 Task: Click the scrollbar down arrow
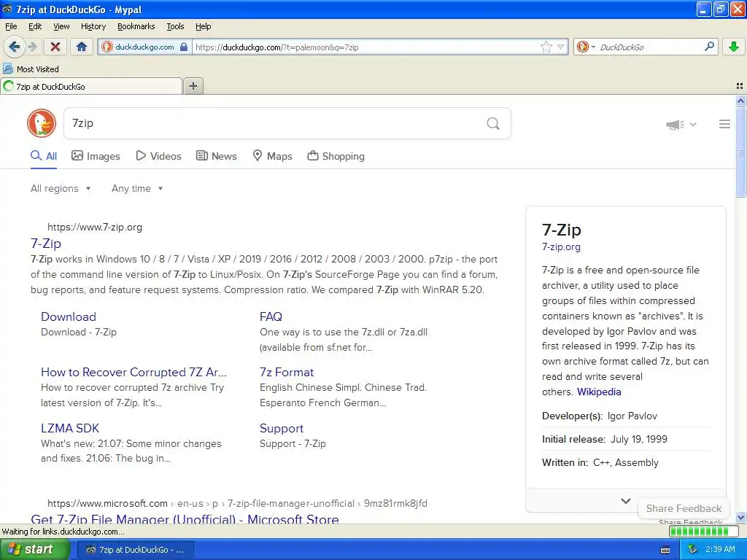(x=740, y=518)
